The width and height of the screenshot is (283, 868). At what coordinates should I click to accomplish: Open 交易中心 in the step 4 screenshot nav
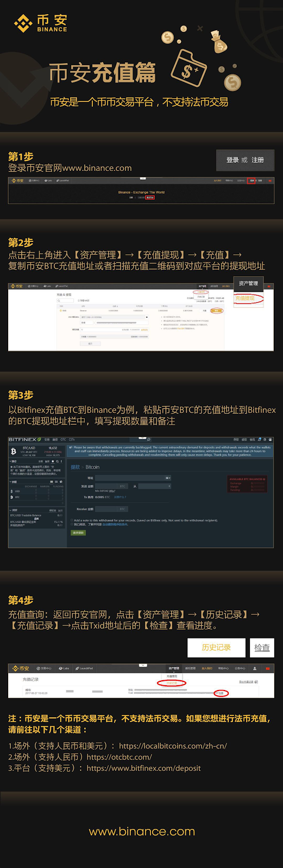point(44,668)
